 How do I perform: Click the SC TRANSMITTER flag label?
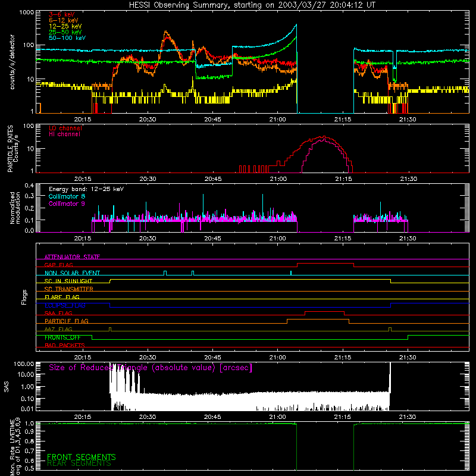point(69,289)
